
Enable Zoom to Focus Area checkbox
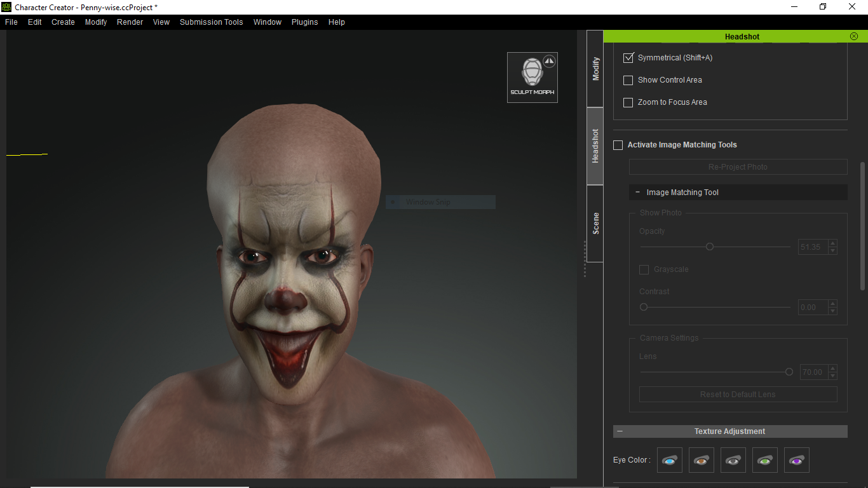click(628, 102)
